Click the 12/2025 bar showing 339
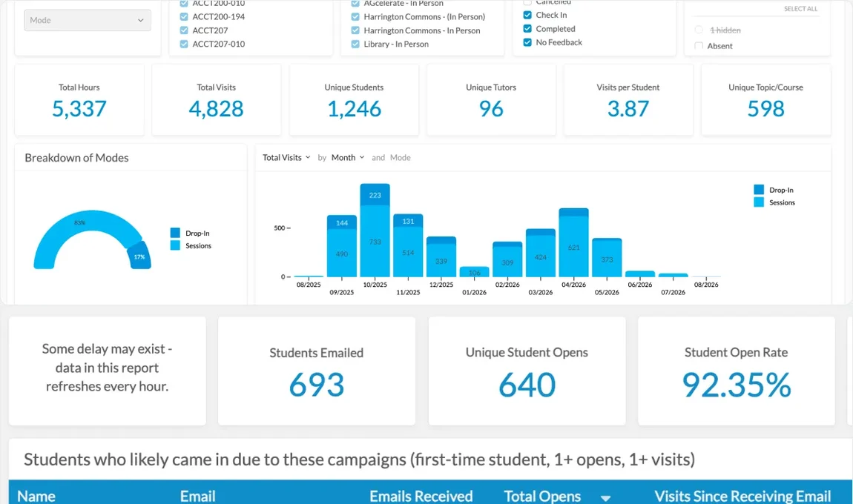The height and width of the screenshot is (504, 853). coord(441,260)
